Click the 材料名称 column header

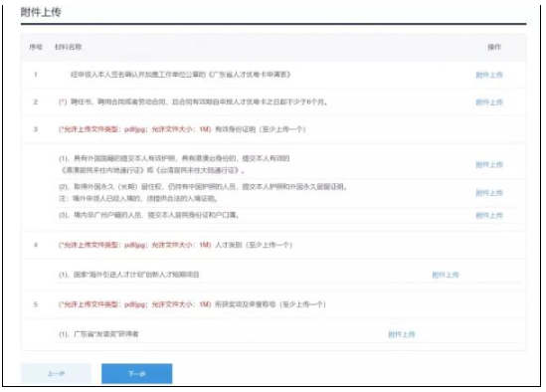[x=69, y=47]
